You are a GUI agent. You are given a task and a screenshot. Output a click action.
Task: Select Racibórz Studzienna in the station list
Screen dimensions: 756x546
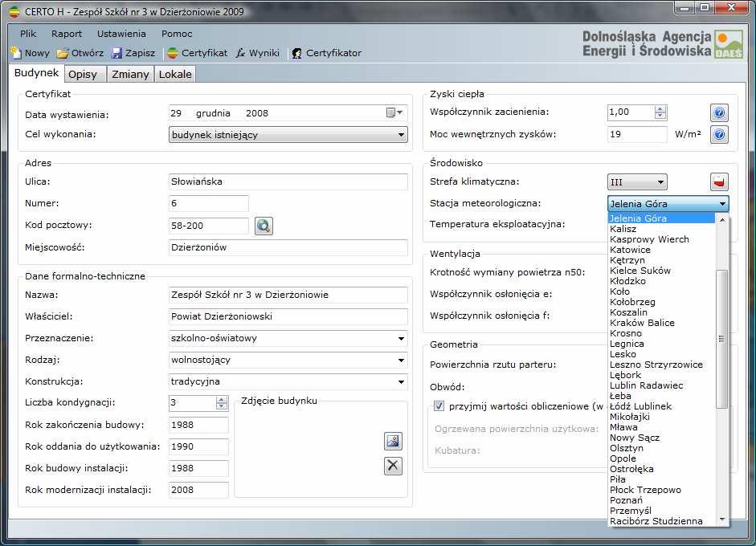pyautogui.click(x=662, y=521)
